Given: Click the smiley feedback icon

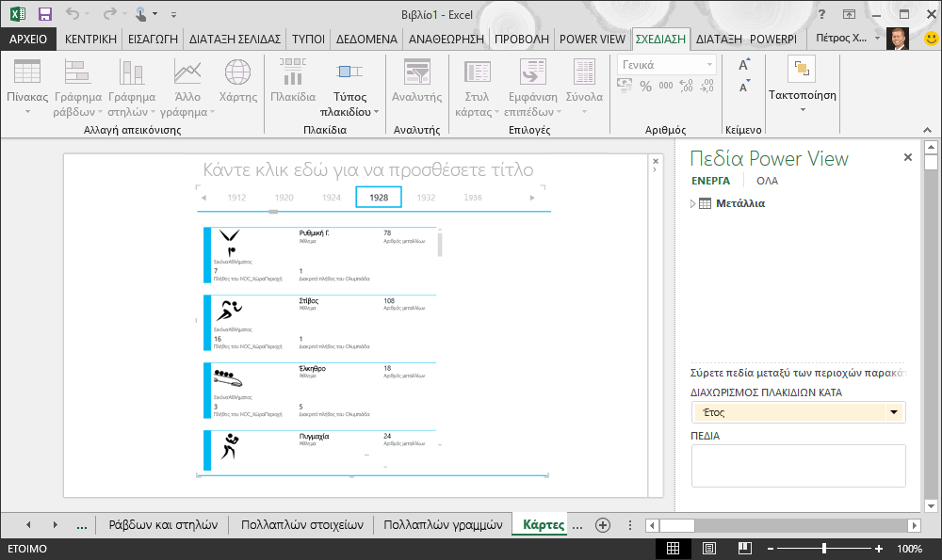Looking at the screenshot, I should coord(931,39).
